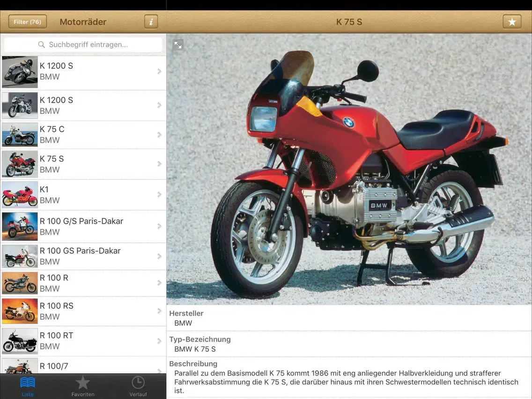532x399 pixels.
Task: Select the K1 thumbnail
Action: click(x=20, y=194)
